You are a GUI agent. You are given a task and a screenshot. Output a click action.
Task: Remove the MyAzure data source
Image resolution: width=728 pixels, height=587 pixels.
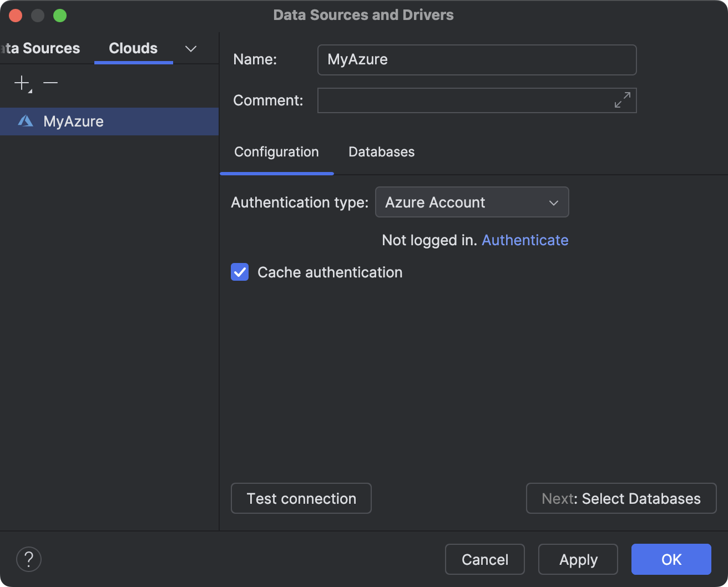[50, 83]
